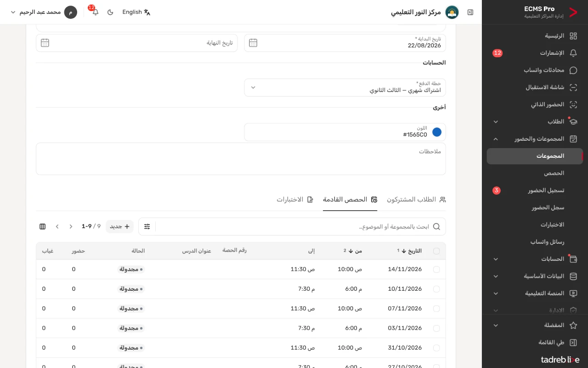Click the sidebar collapse icon beside the center name
The image size is (588, 368).
(470, 12)
